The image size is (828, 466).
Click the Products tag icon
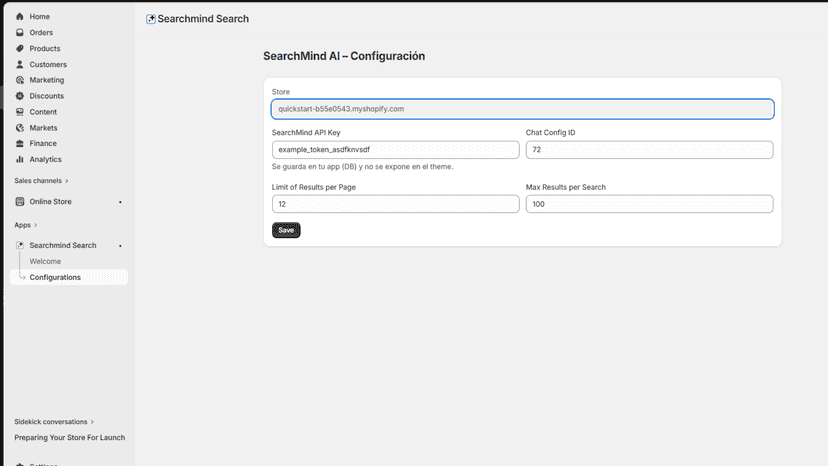point(20,48)
